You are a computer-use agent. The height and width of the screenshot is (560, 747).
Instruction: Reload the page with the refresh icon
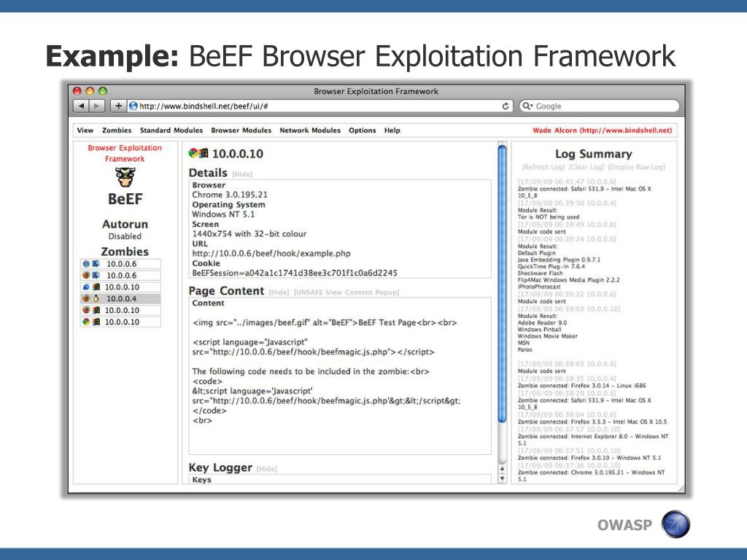506,106
